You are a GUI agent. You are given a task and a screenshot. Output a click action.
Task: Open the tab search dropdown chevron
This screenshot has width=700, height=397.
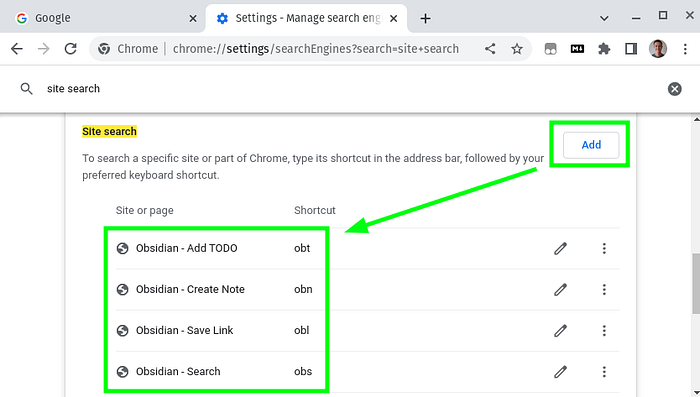(604, 18)
